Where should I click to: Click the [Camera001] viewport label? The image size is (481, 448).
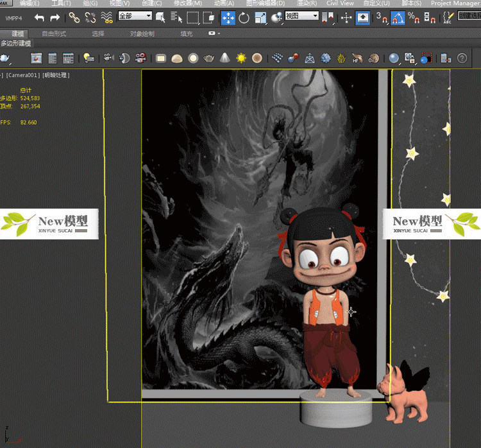[x=23, y=75]
